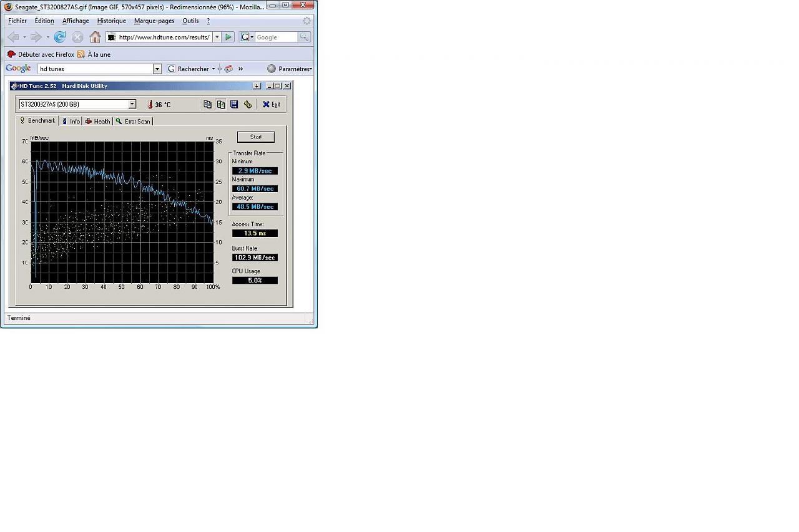Click the Burst Rate value 102.9 MB/sec

click(255, 258)
